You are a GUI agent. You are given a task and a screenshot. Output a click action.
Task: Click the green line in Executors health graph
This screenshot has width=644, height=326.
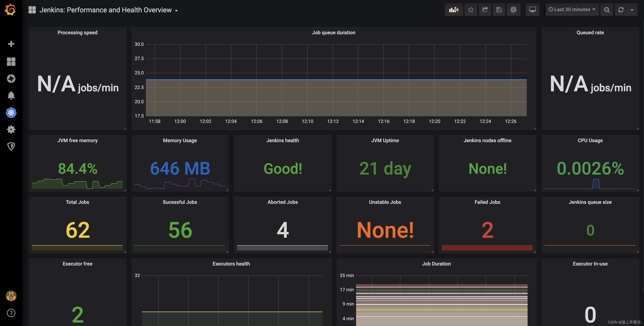coord(232,312)
